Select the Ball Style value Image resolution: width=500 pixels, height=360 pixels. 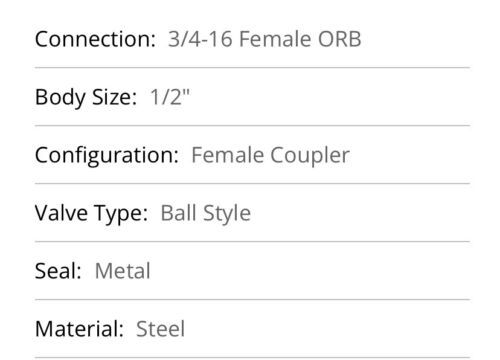click(206, 213)
